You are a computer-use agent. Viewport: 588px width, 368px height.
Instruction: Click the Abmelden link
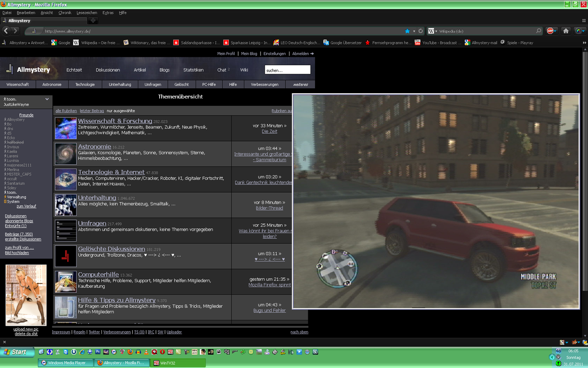pyautogui.click(x=303, y=53)
